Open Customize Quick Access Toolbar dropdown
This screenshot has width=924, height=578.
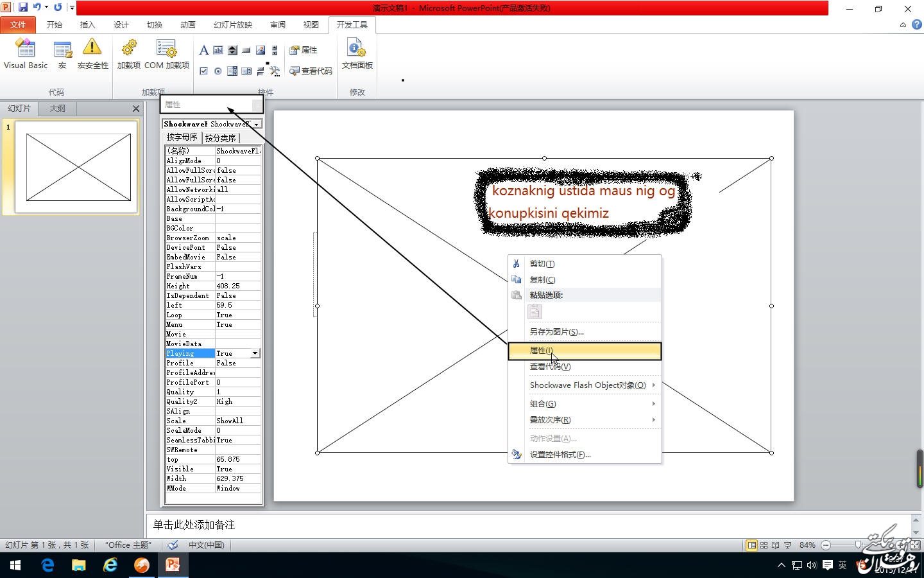click(x=72, y=8)
